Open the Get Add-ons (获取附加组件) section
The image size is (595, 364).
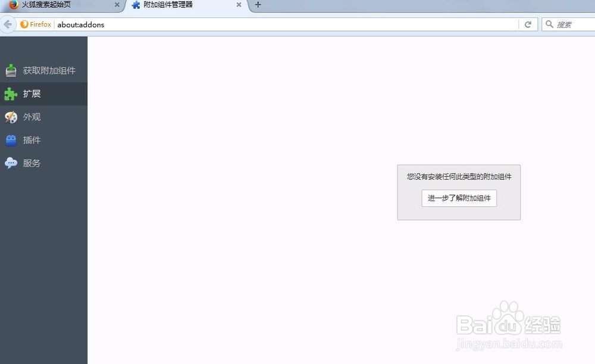(43, 71)
